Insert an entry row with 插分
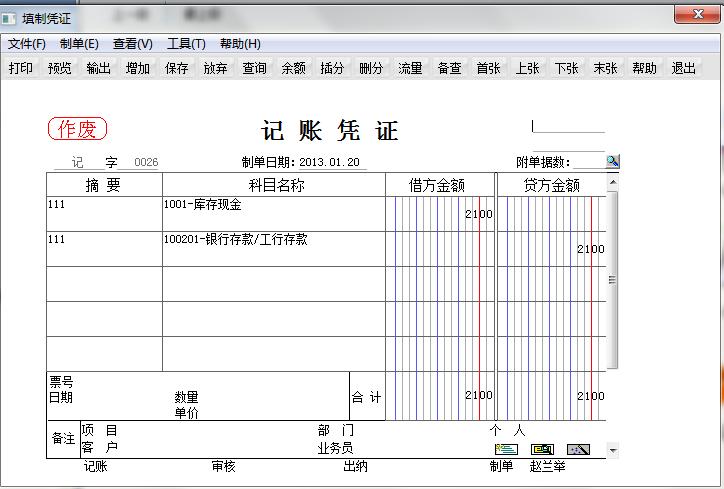Image resolution: width=724 pixels, height=489 pixels. coord(332,68)
